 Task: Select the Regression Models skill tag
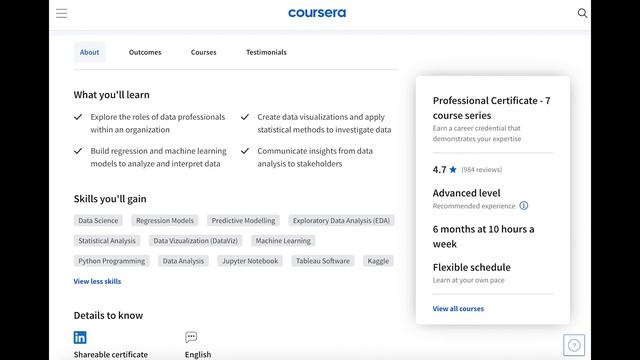[165, 220]
